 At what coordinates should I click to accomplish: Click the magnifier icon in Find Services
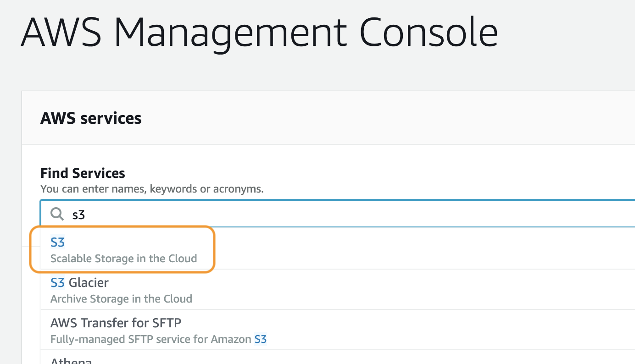coord(57,214)
